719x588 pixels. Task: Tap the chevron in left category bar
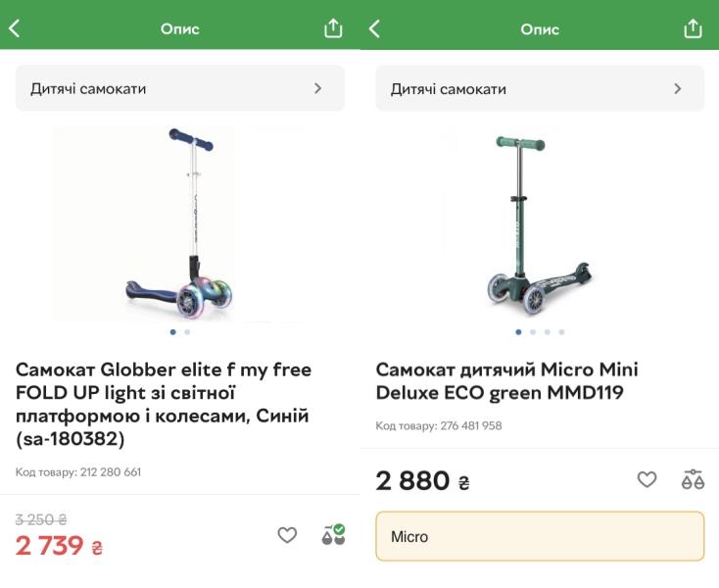[x=317, y=88]
